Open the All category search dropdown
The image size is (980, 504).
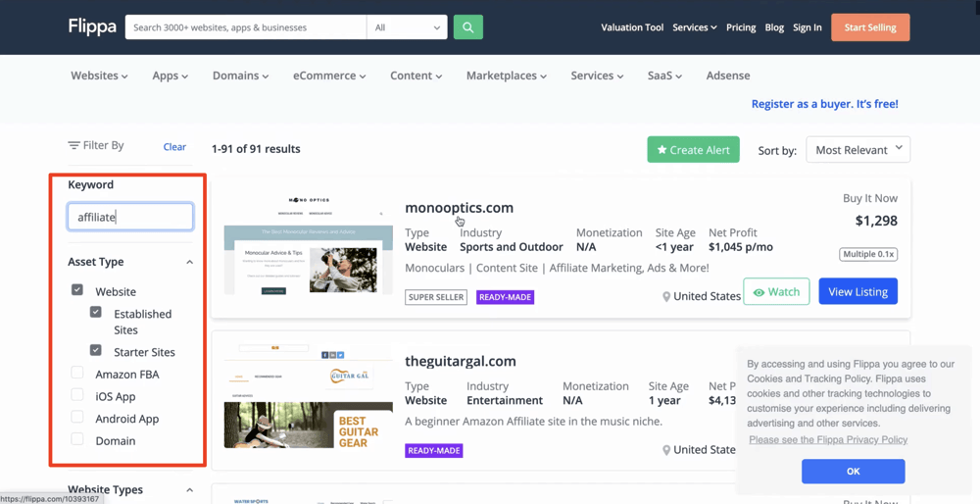[x=407, y=27]
